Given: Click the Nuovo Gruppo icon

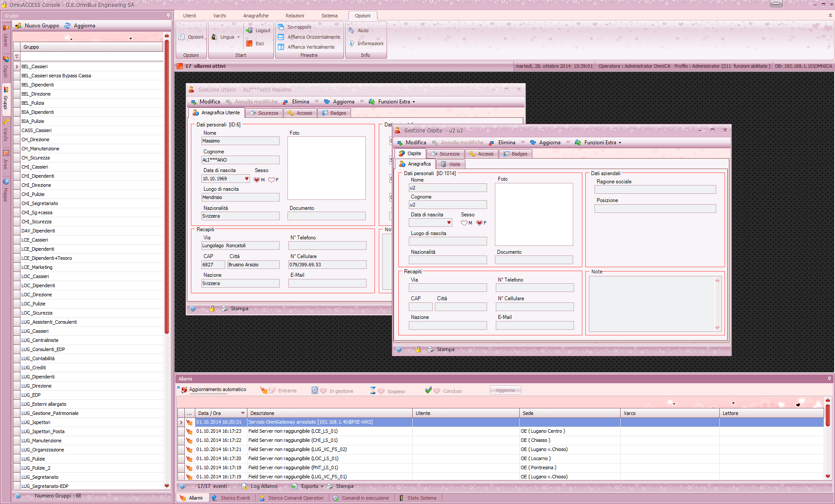Looking at the screenshot, I should pyautogui.click(x=18, y=26).
